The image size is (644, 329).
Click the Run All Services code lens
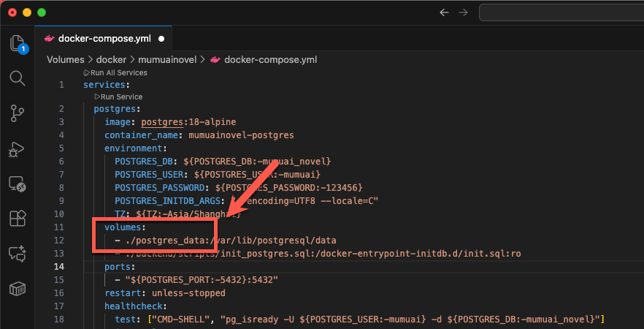[x=117, y=73]
